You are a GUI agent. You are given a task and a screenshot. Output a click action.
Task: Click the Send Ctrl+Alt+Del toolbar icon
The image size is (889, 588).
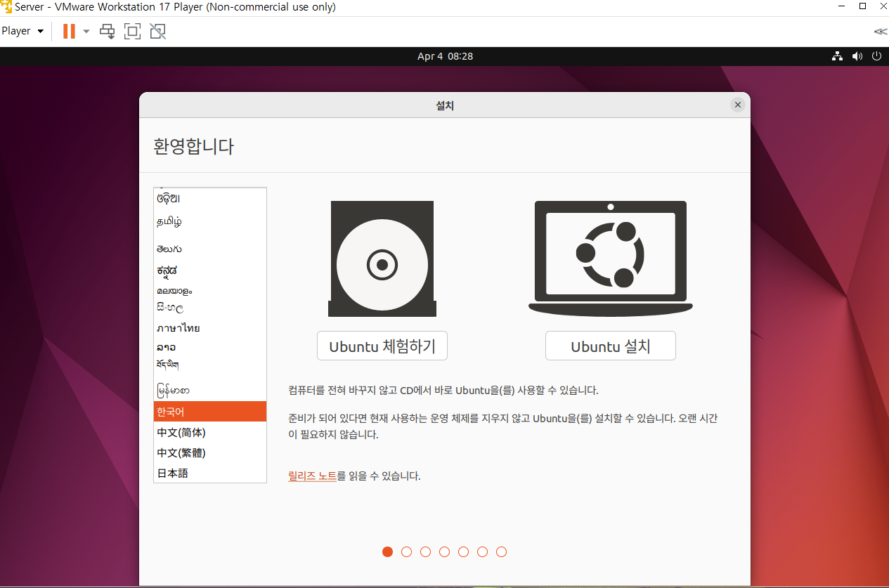click(107, 31)
